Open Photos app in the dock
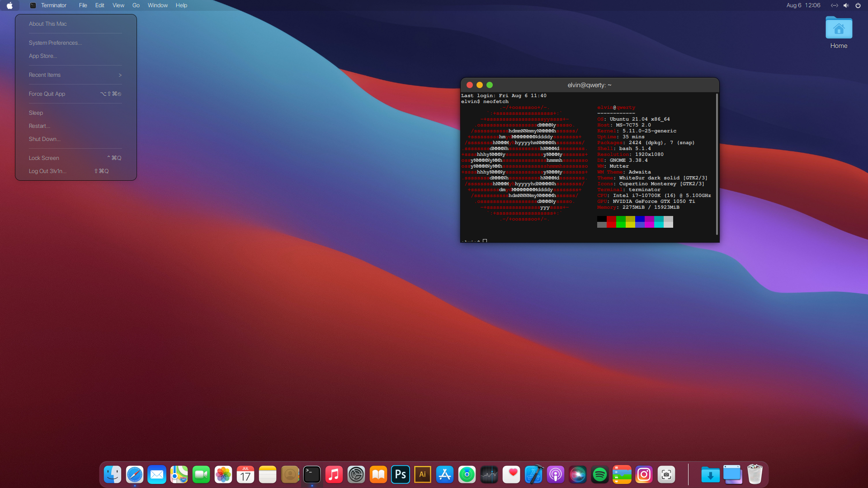 (223, 474)
